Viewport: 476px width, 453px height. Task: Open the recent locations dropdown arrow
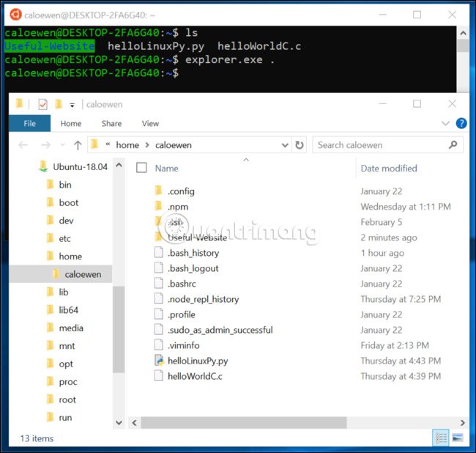coord(63,145)
